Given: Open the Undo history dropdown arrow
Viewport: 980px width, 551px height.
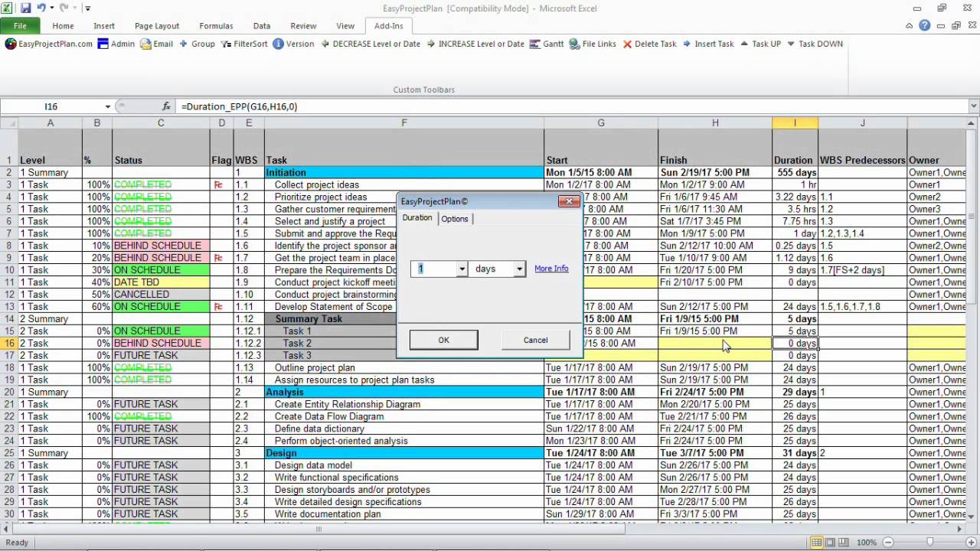Looking at the screenshot, I should (51, 8).
